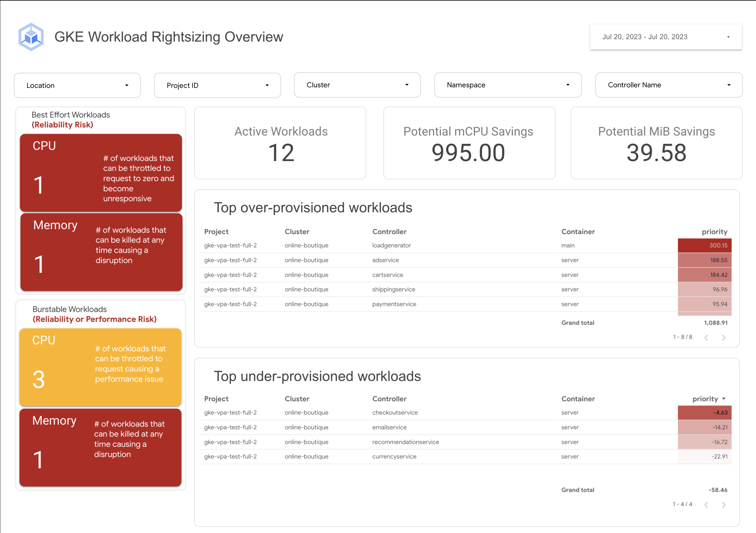Click the main container cell for loadgenerator
Image resolution: width=756 pixels, height=533 pixels.
click(568, 246)
